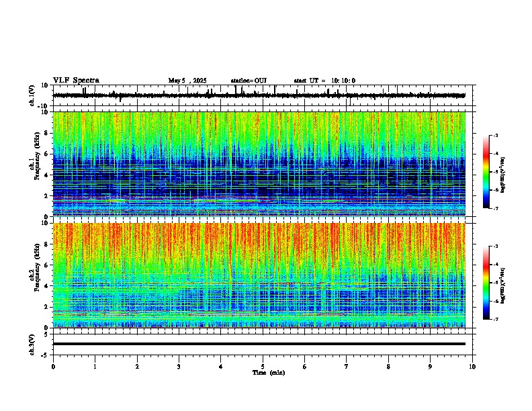Click the "-3" label on ch.1 color scale

click(x=495, y=135)
